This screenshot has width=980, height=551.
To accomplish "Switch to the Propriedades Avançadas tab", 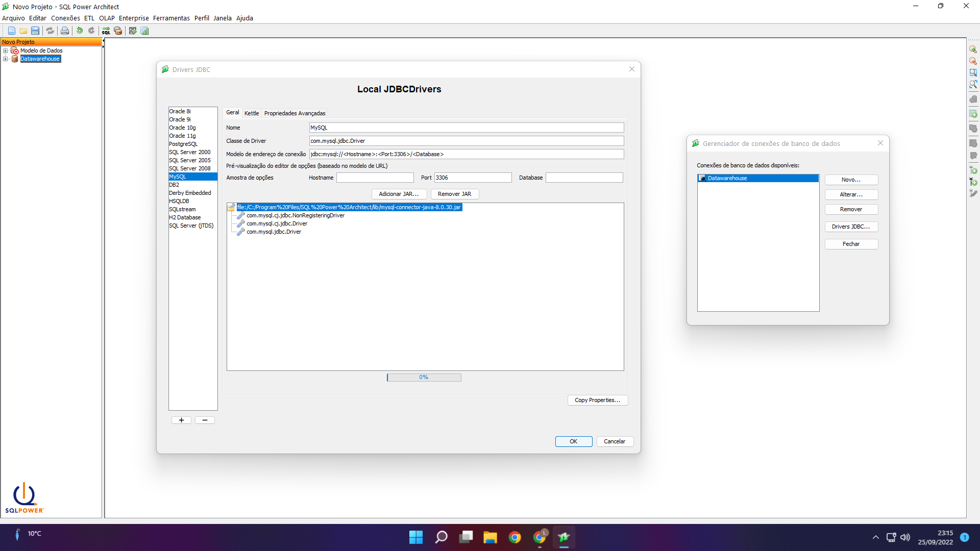I will click(295, 113).
